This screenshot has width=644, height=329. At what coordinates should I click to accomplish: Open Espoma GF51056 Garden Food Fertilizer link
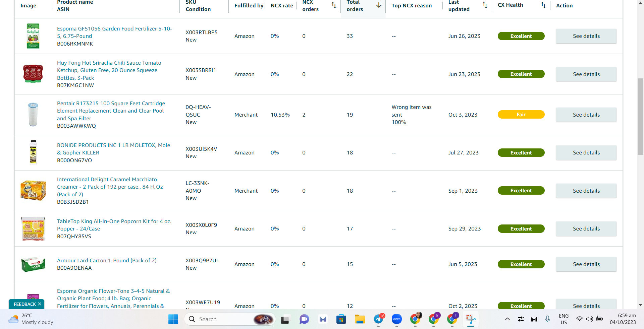click(x=114, y=32)
